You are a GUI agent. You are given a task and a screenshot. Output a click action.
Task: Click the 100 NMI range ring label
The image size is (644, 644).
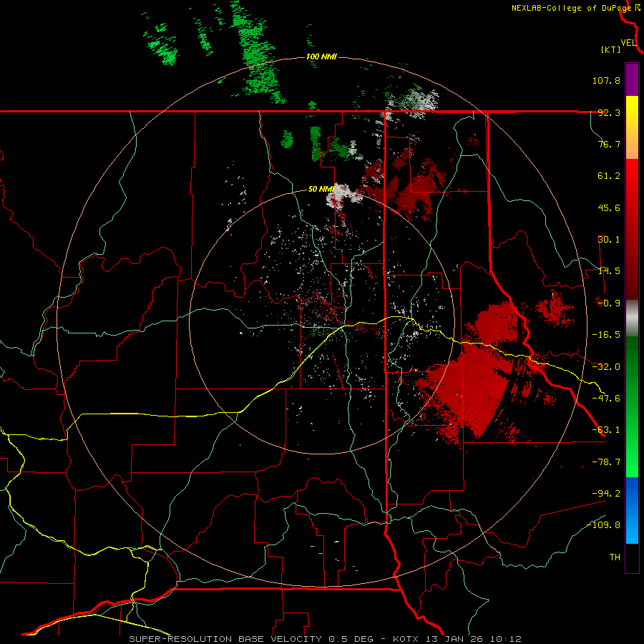(x=321, y=57)
